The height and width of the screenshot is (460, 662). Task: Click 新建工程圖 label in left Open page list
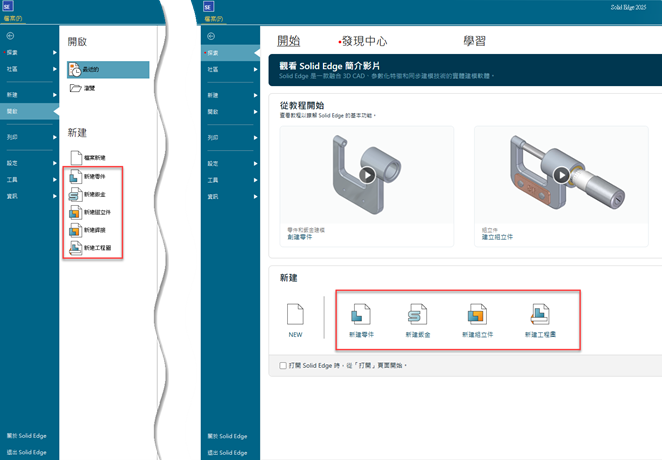pos(98,248)
